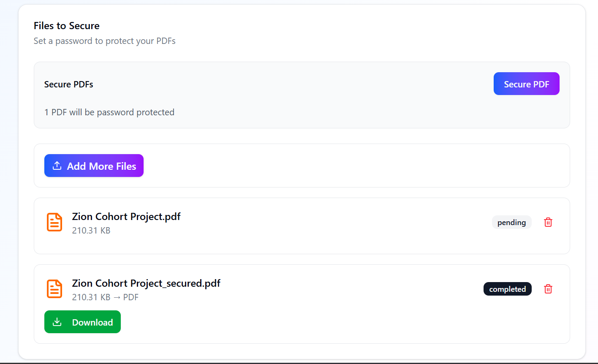
Task: Click empty space beside Add More Files button
Action: point(338,166)
